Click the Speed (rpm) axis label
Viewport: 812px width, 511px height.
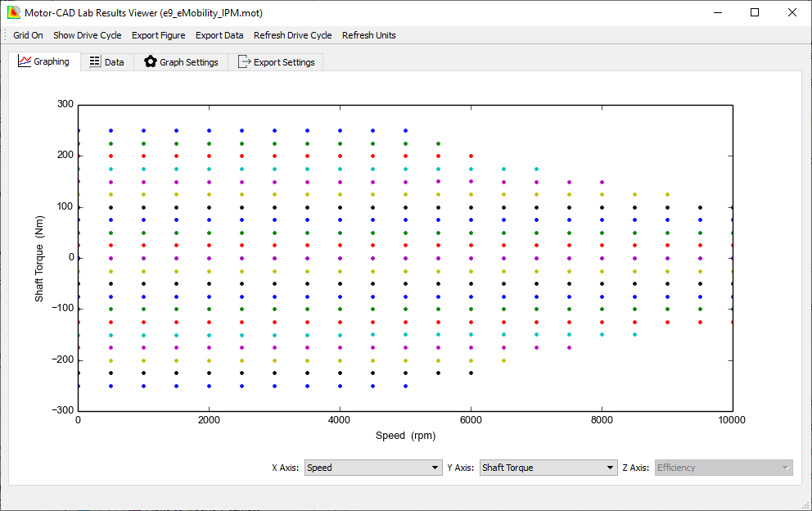pyautogui.click(x=405, y=436)
